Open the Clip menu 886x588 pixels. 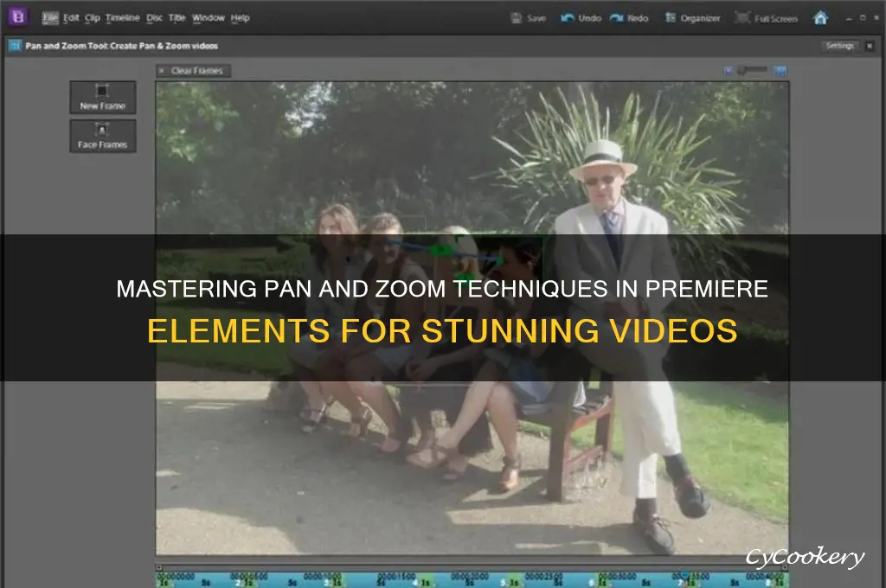click(x=92, y=18)
